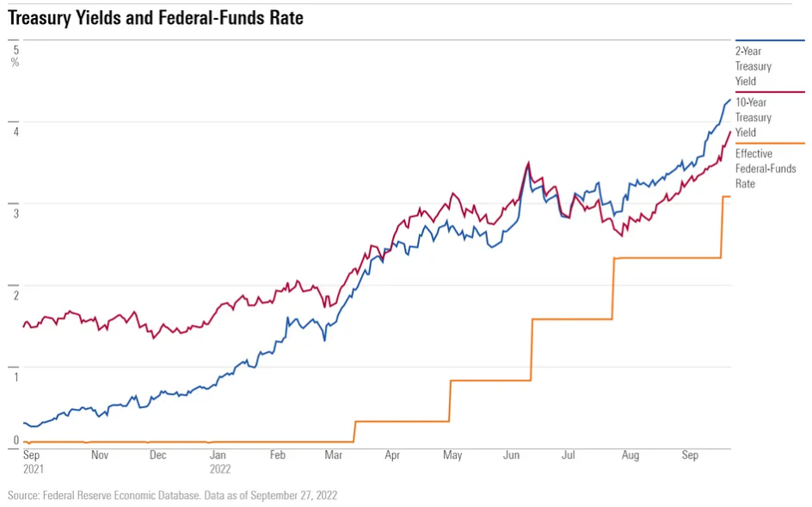The image size is (812, 507).
Task: Click the Jun x-axis label
Action: tap(511, 454)
